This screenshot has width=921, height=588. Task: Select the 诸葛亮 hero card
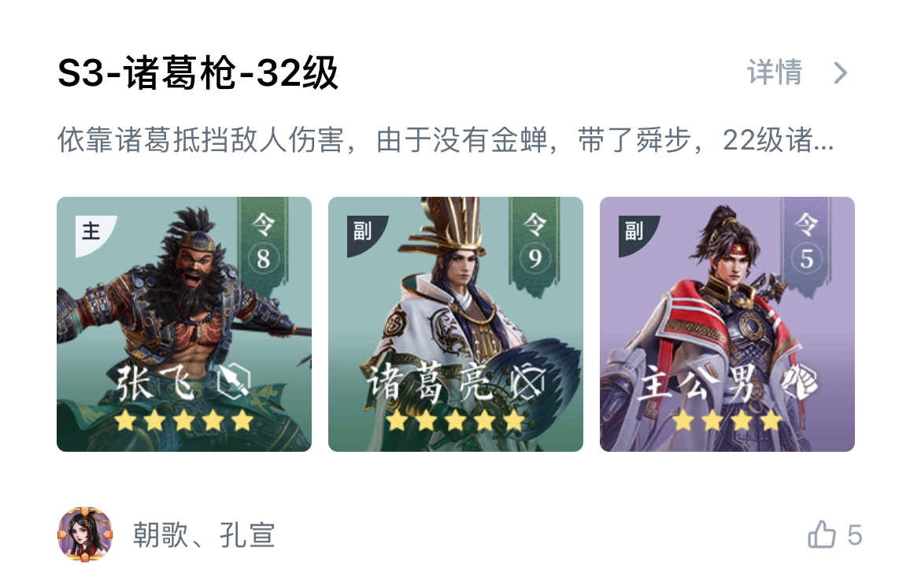pos(456,324)
